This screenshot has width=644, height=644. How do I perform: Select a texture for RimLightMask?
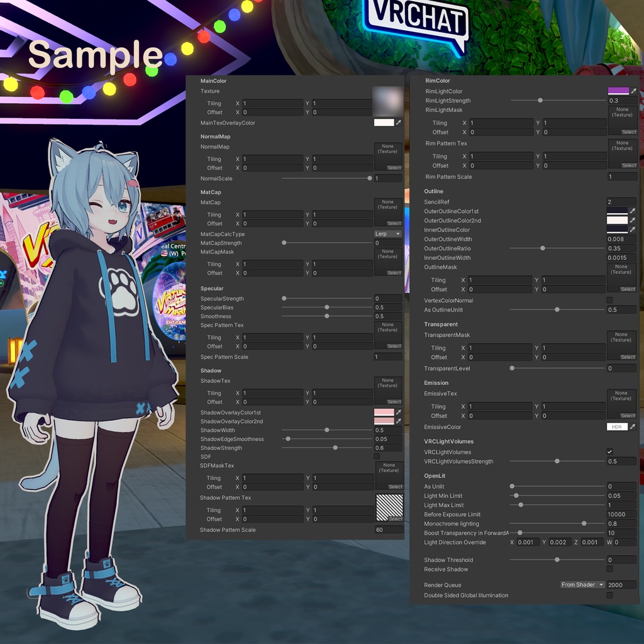[629, 132]
